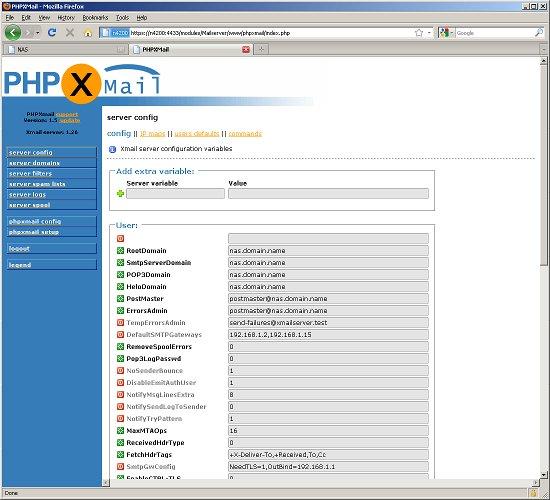This screenshot has width=550, height=500.
Task: Open the users defaults link
Action: pos(197,134)
